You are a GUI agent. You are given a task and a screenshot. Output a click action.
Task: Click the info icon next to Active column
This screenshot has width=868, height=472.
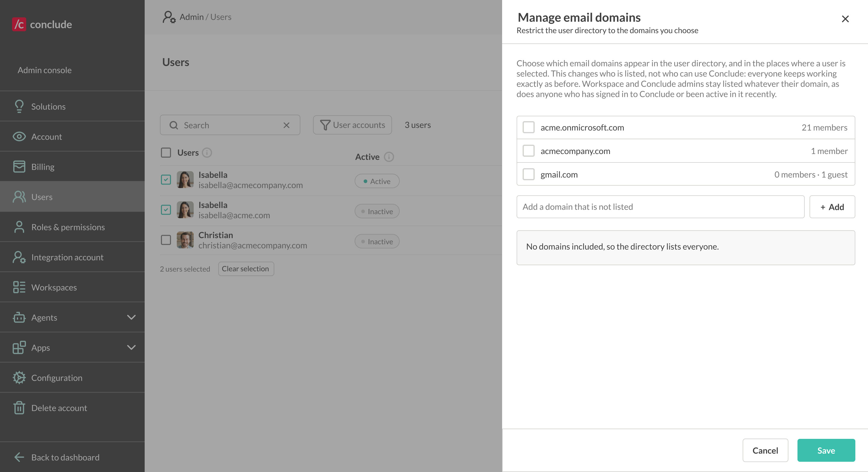(389, 157)
